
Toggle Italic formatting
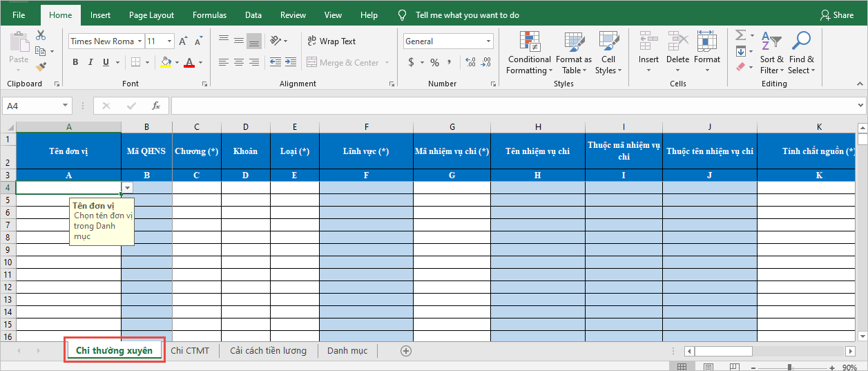coord(90,63)
